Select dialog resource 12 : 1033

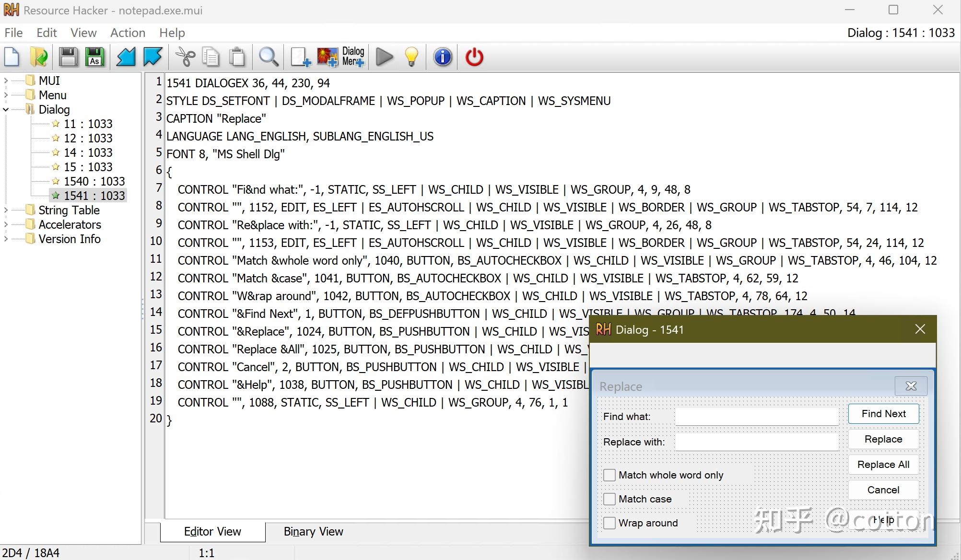88,138
